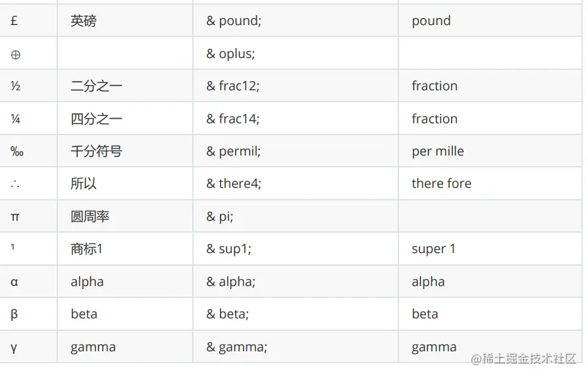Click the "there fore" description text
Screen dimensions: 588x377
pyautogui.click(x=441, y=184)
